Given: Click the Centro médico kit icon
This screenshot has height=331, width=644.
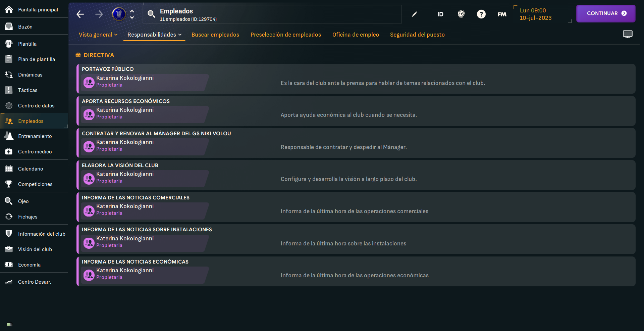Looking at the screenshot, I should point(9,151).
